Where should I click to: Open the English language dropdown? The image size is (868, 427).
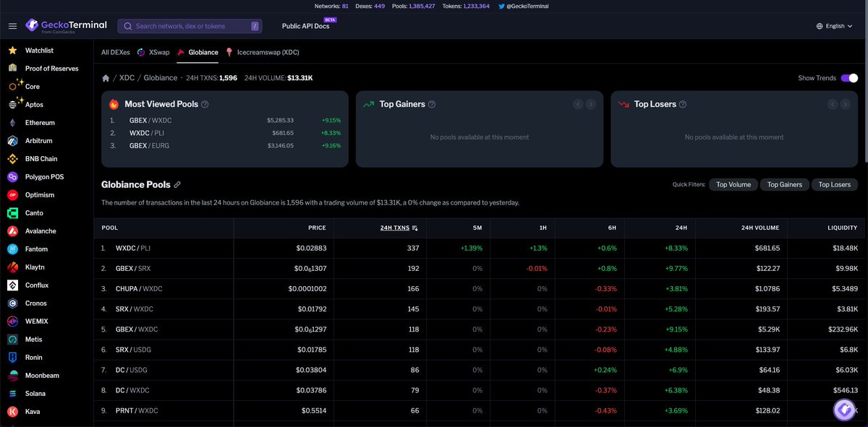pos(835,26)
